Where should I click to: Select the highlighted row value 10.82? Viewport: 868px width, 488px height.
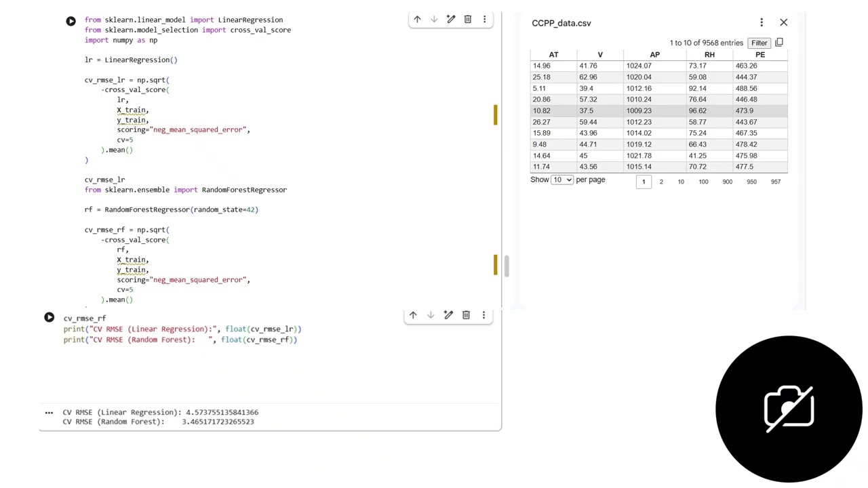point(541,110)
